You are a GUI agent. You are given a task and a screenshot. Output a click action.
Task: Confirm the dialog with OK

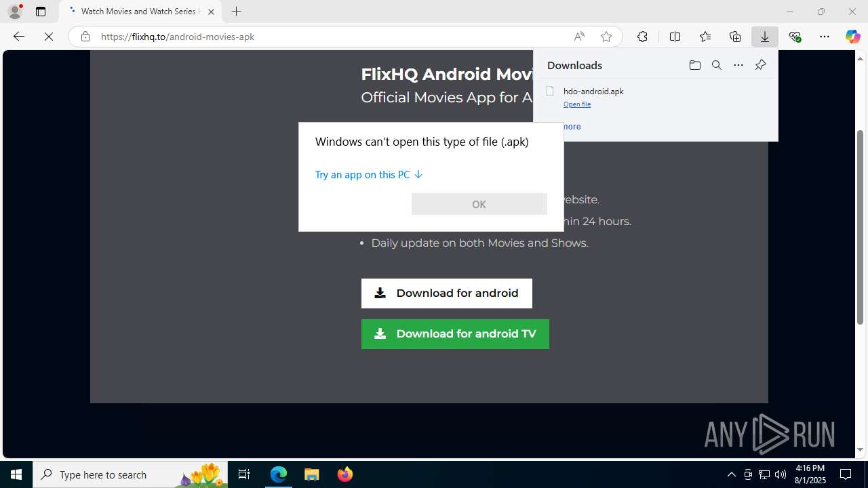[x=479, y=204]
